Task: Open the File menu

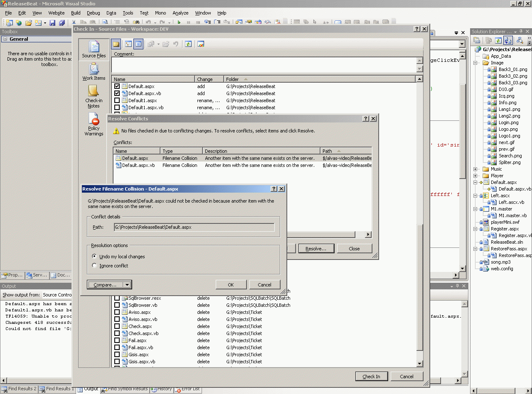Action: pos(8,13)
